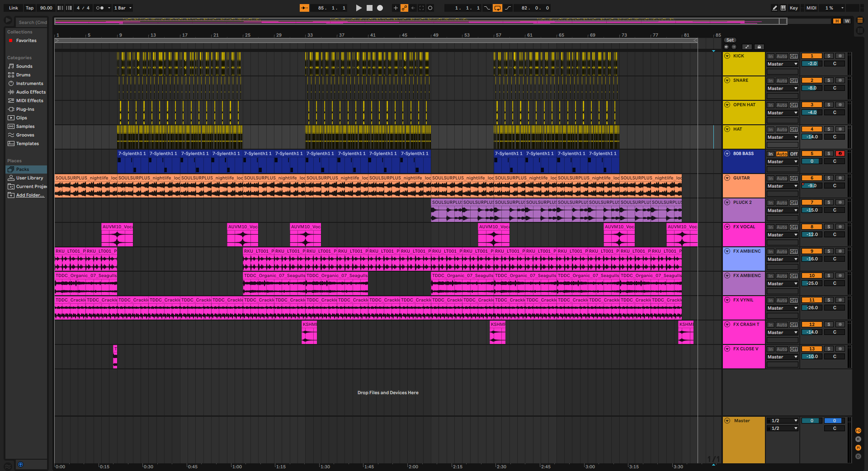Deactivate the SNARE track with its number button
Image resolution: width=868 pixels, height=471 pixels.
[811, 80]
